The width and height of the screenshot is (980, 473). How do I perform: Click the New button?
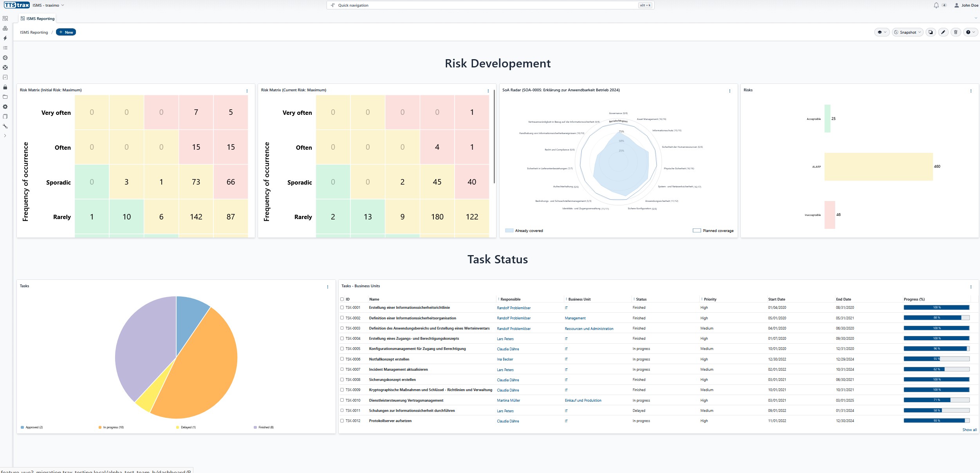click(66, 32)
